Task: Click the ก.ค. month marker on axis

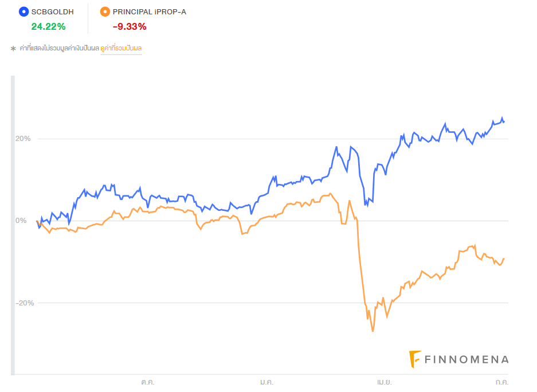Action: pos(502,382)
